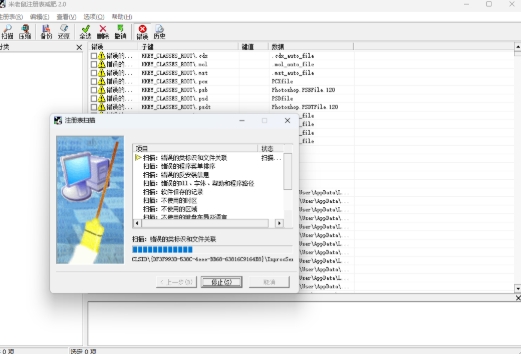Click the main list scroll up arrow
This screenshot has width=523, height=360.
(x=518, y=47)
